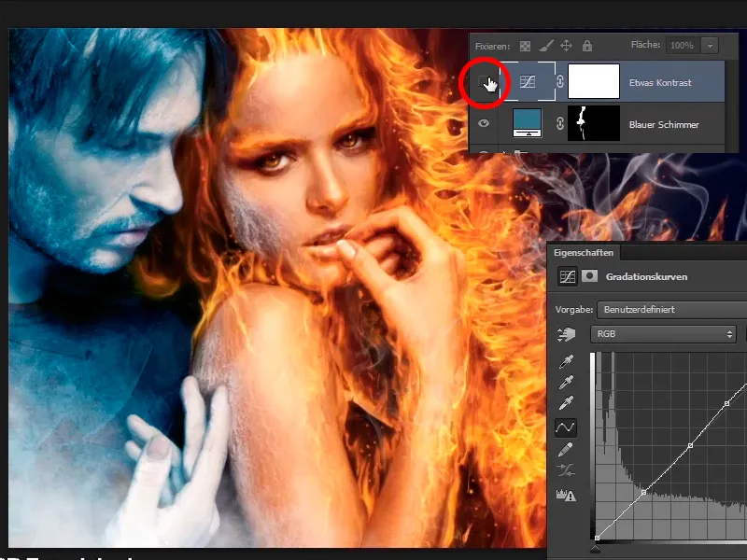Click lock all padlock icon
Viewport: 747px width, 560px height.
587,46
